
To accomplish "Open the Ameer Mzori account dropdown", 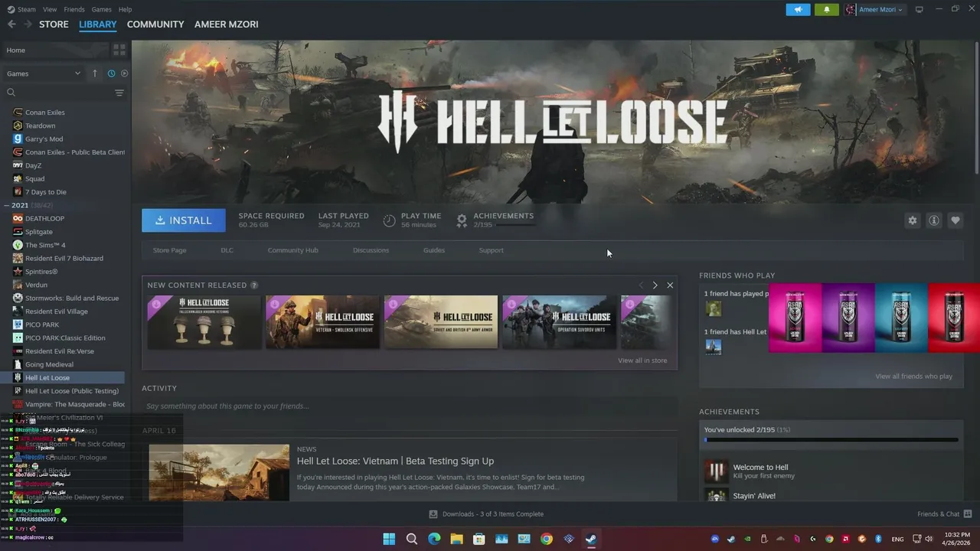I will 874,9.
